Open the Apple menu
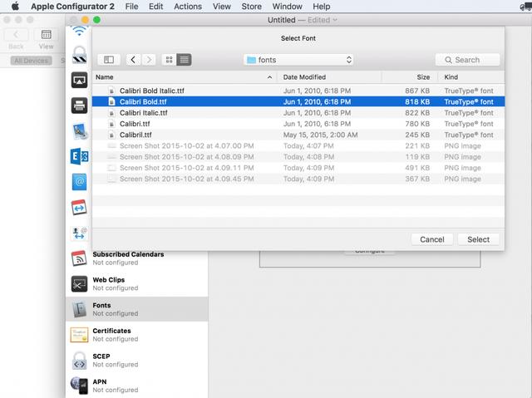532x398 pixels. pyautogui.click(x=15, y=7)
